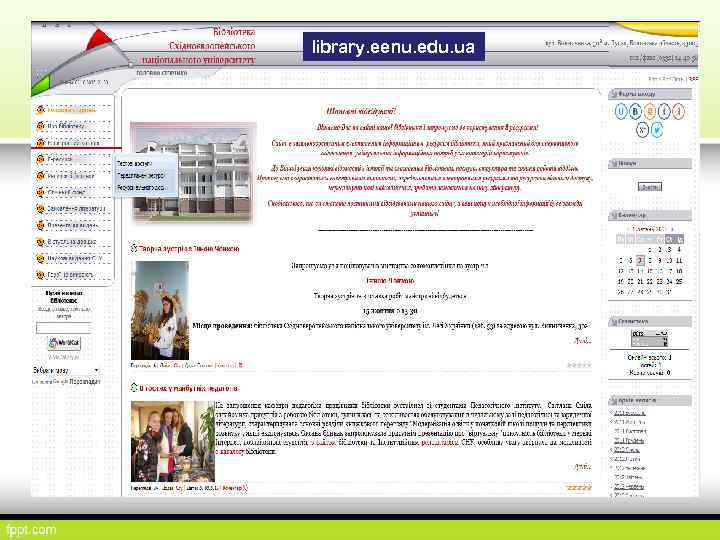This screenshot has height=540, width=720.
Task: Click the icon next to 'Про бібліотеку' menu item
Action: click(x=40, y=126)
